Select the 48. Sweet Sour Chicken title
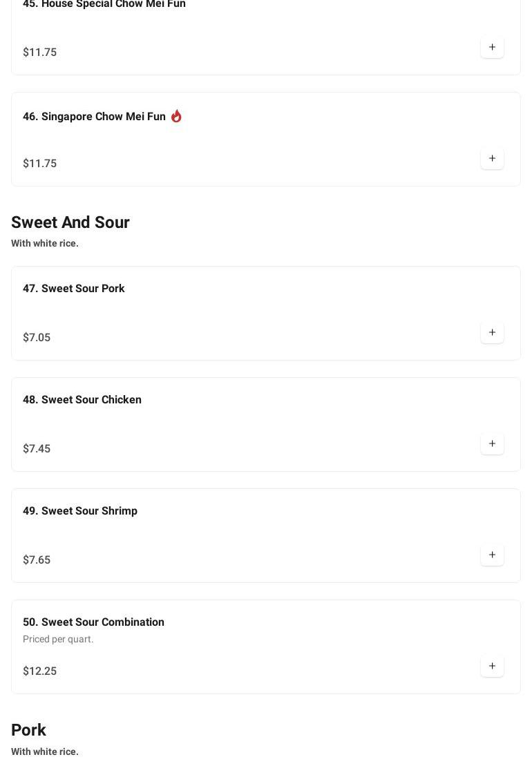Screen dimensions: 532x766 (x=82, y=400)
